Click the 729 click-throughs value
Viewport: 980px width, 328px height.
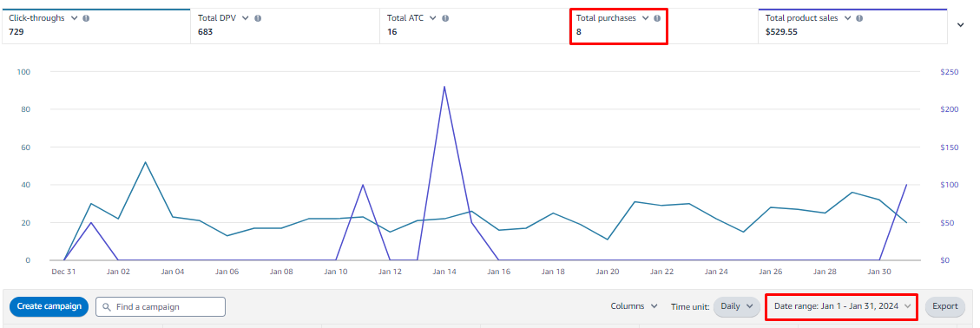16,32
